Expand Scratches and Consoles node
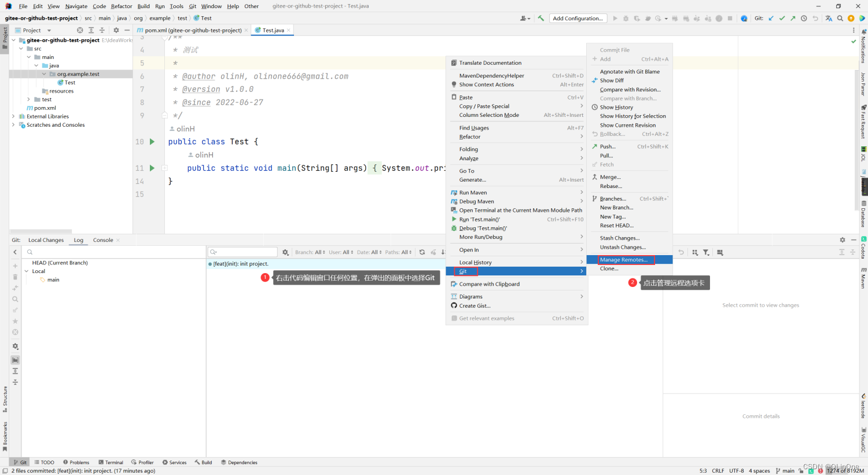Screen dimensions: 868x475 13,125
